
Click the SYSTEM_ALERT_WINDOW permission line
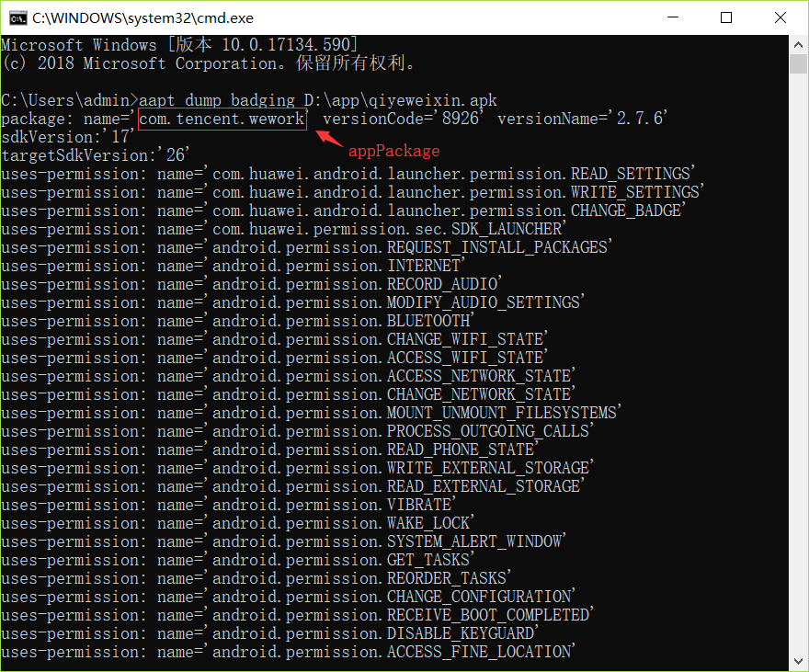click(283, 541)
